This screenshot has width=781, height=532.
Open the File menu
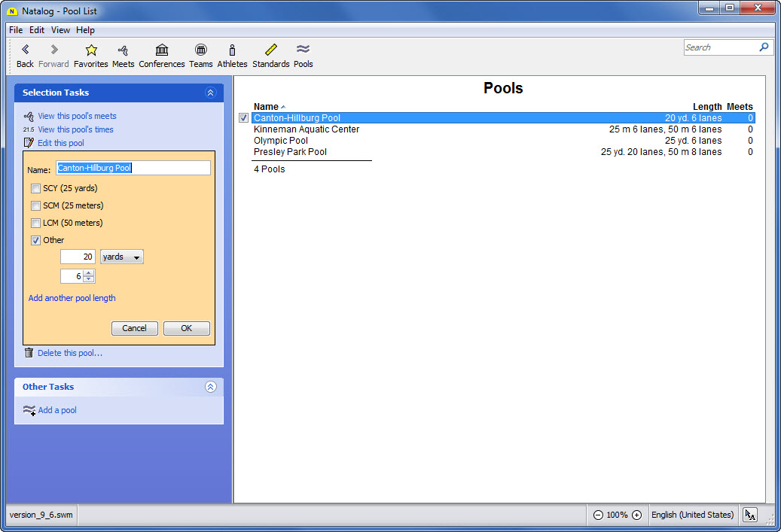tap(16, 30)
